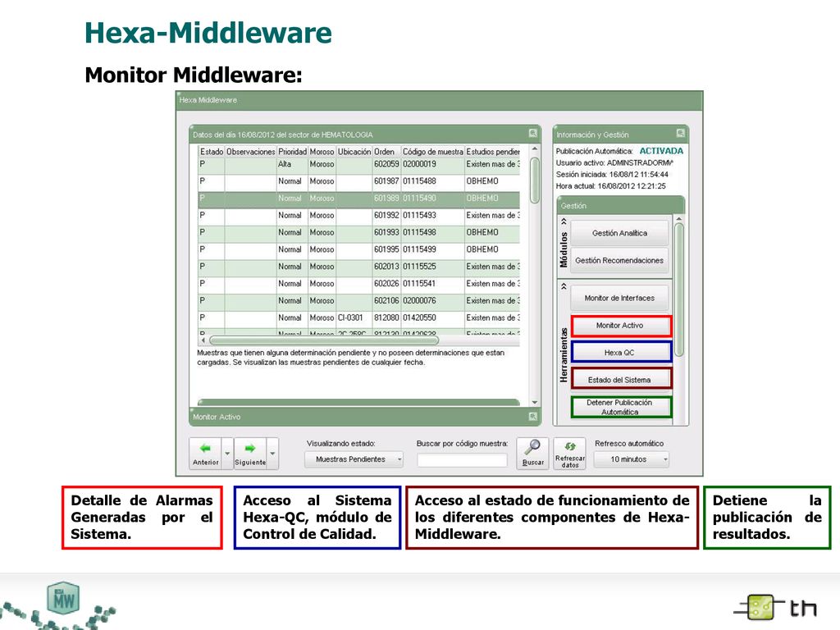
Task: Open Estado del Sistema
Action: 621,379
